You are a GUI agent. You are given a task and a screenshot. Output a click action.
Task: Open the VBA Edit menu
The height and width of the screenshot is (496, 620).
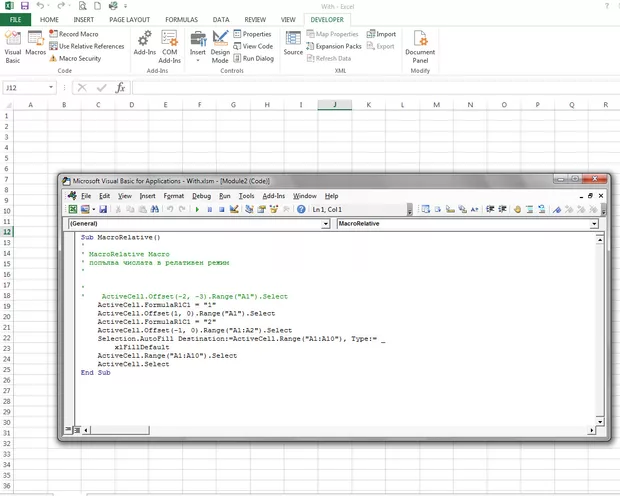click(x=104, y=196)
